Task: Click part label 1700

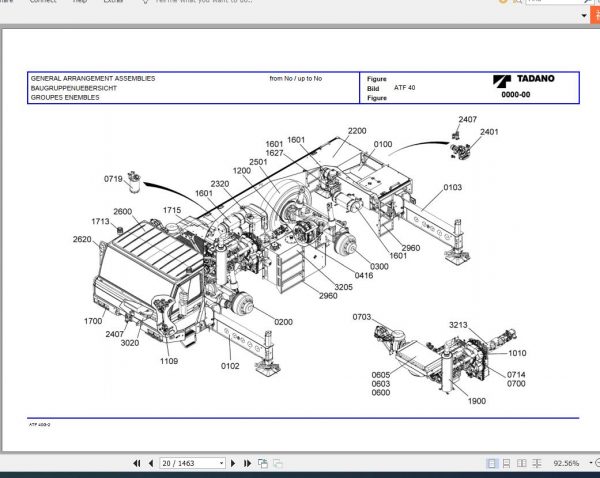Action: (93, 321)
